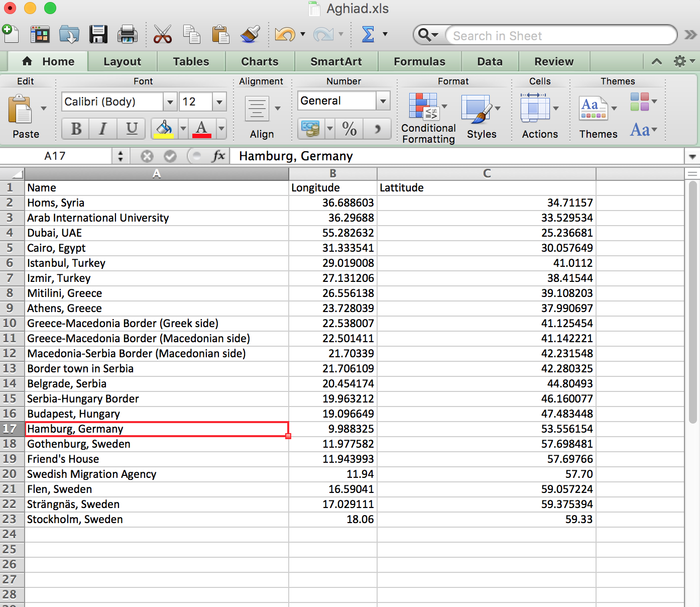Image resolution: width=700 pixels, height=607 pixels.
Task: Open the Tables tab
Action: coord(191,61)
